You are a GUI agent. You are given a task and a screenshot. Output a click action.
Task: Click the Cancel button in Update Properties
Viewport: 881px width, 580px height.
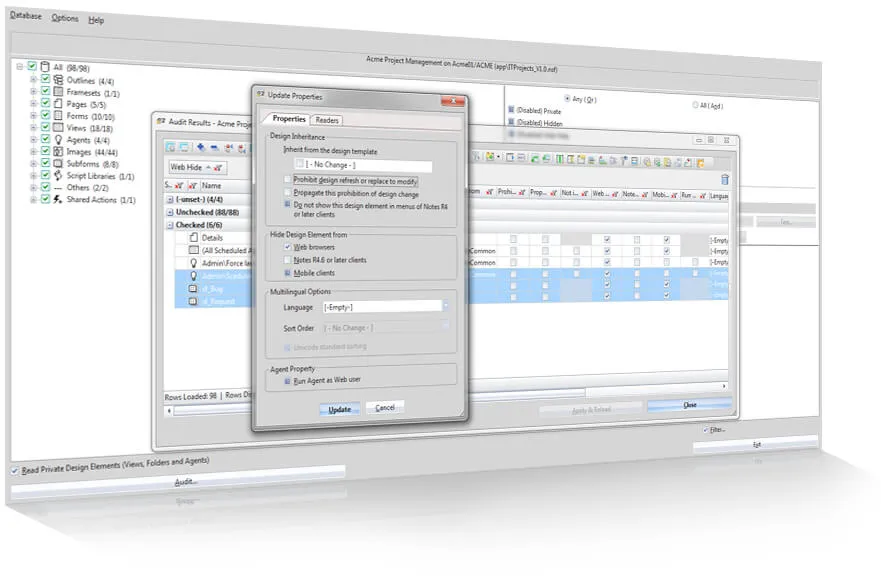point(385,407)
